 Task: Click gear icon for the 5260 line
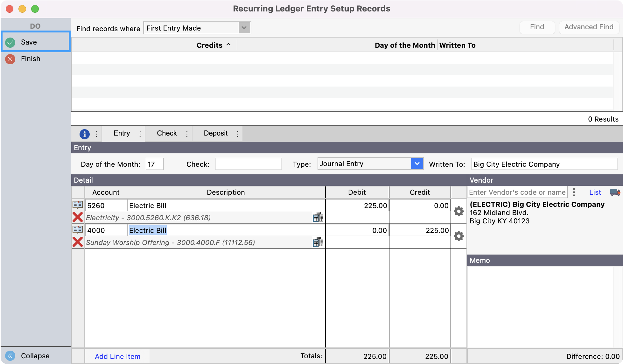(458, 211)
